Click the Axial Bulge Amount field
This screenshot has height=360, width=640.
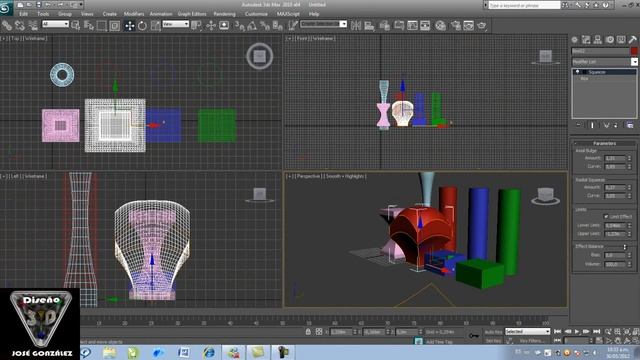tap(615, 158)
